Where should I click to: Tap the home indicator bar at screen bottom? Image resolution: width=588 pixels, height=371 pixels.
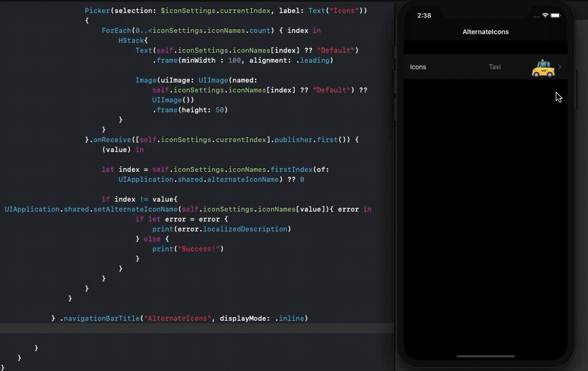coord(485,356)
